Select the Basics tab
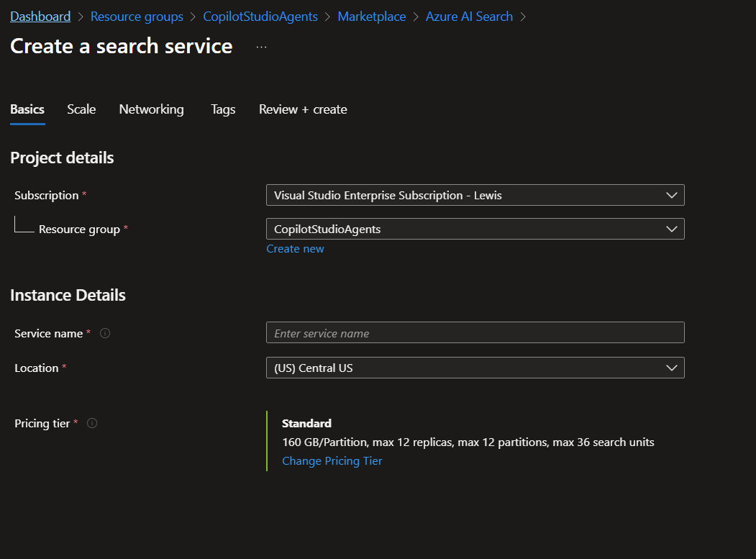756x559 pixels. point(27,109)
